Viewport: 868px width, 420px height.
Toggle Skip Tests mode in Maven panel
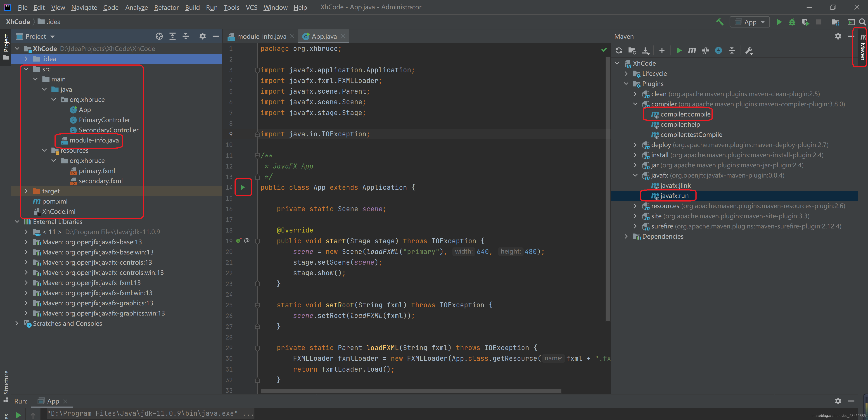coord(705,51)
